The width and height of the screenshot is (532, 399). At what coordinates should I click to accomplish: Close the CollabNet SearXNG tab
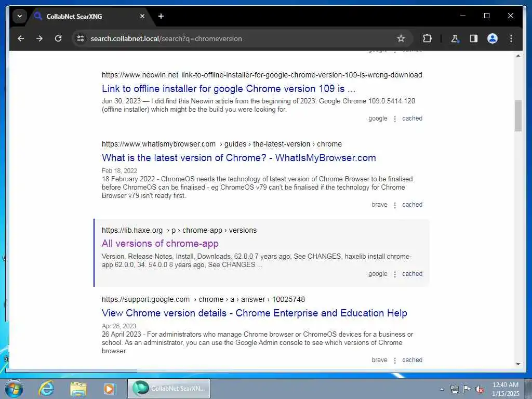(142, 16)
